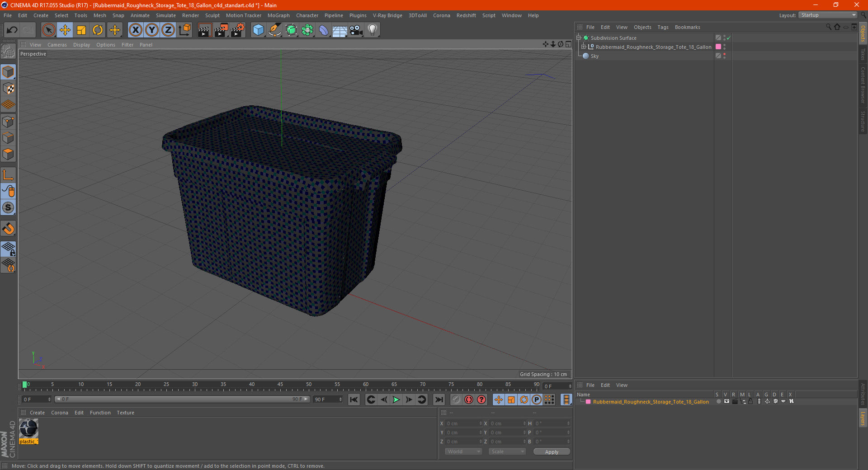Screen dimensions: 868x470
Task: Click the timeline range slider bar
Action: pyautogui.click(x=182, y=399)
